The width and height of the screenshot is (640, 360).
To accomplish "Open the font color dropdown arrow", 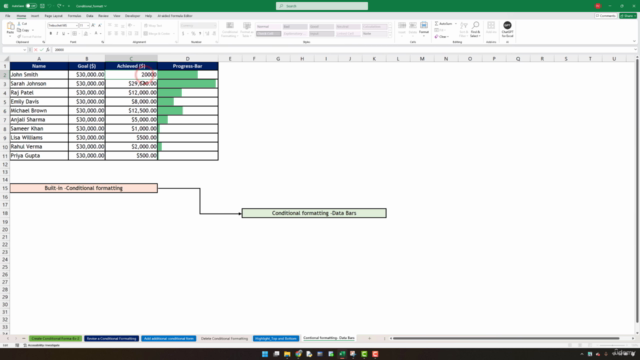I will (x=100, y=33).
